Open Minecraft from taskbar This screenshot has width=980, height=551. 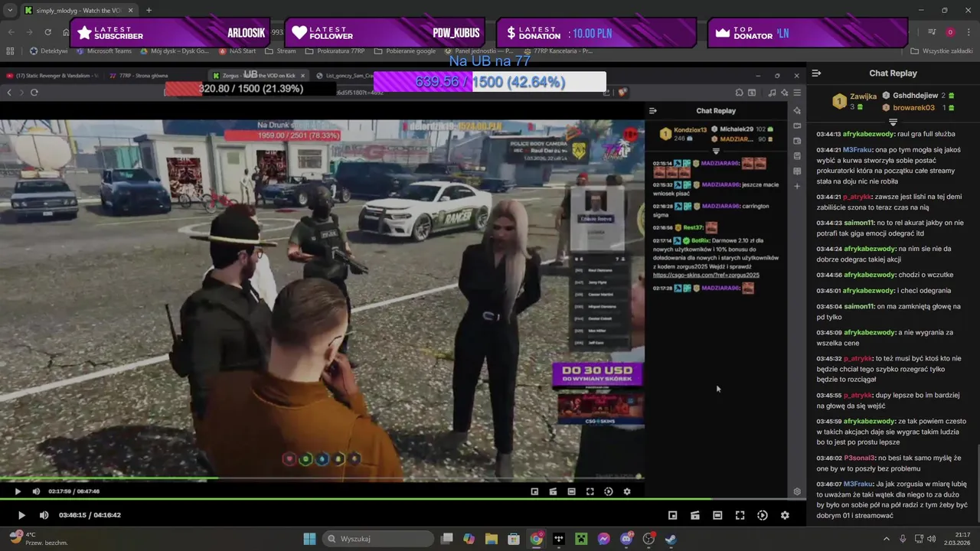581,539
